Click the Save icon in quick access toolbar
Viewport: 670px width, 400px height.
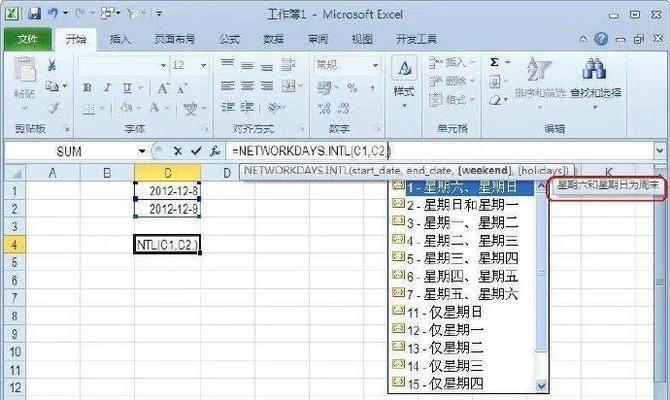coord(34,14)
